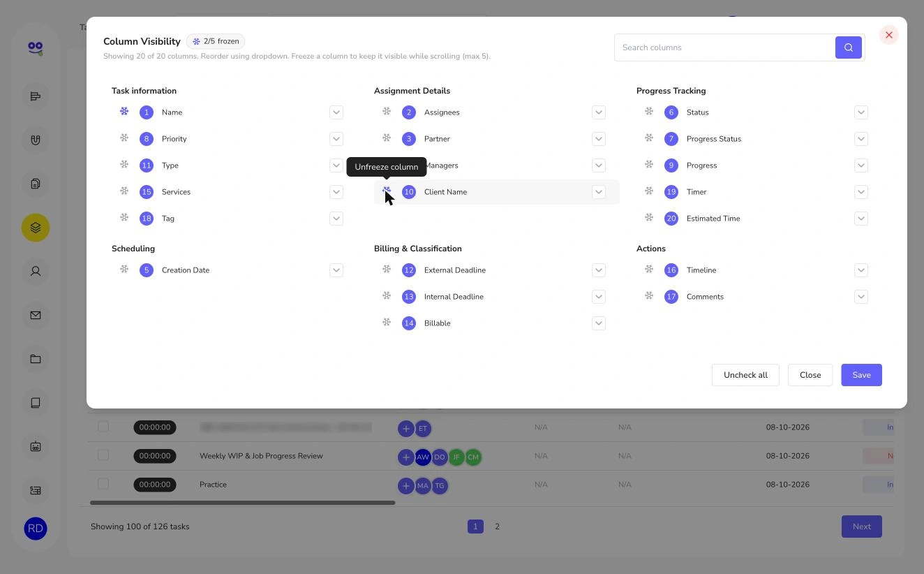This screenshot has width=924, height=574.
Task: Click snowflake icon beside Progress Status
Action: tap(649, 138)
